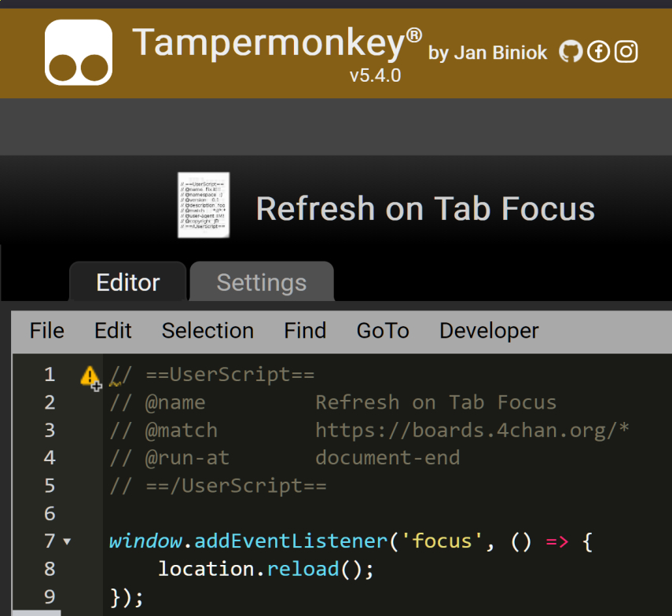The height and width of the screenshot is (616, 672).
Task: Click the '@name' header line in code
Action: (332, 402)
